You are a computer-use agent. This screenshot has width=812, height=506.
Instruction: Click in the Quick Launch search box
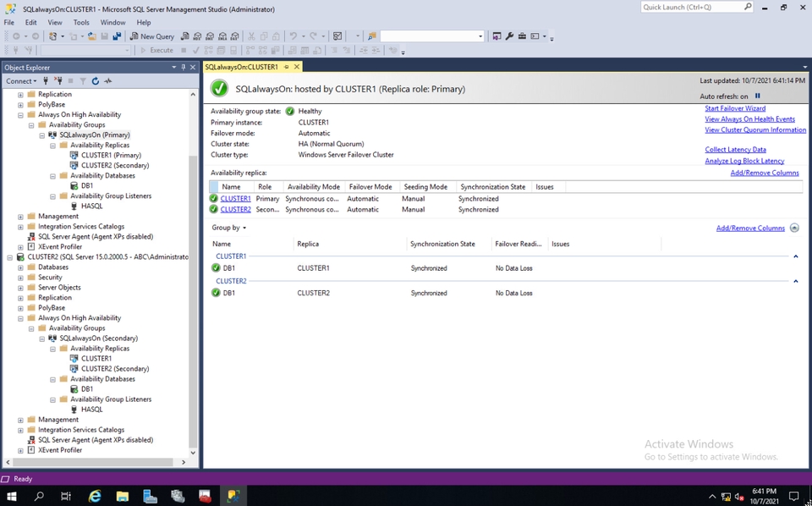(691, 7)
